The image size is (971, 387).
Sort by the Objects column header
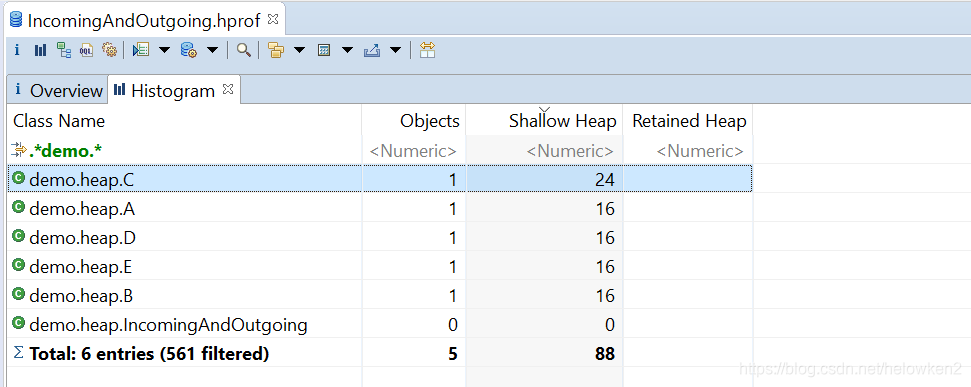tap(414, 121)
